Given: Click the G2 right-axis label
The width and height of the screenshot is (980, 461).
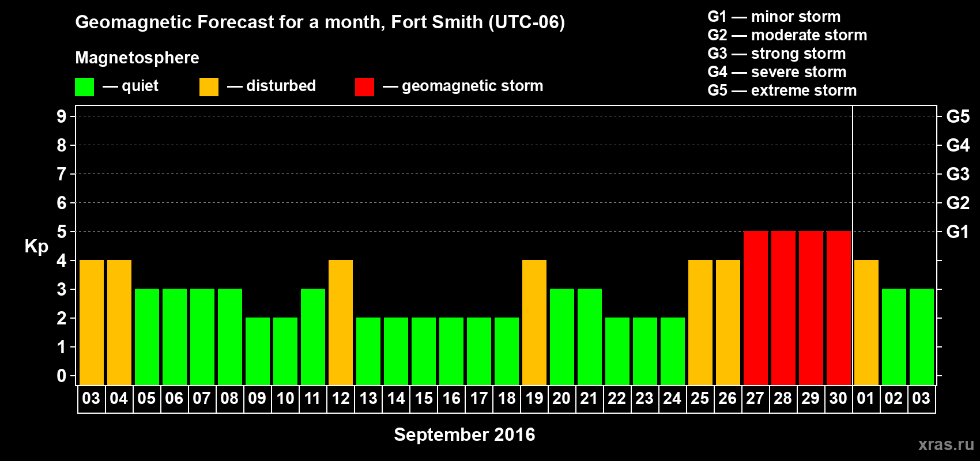Looking at the screenshot, I should tap(958, 203).
